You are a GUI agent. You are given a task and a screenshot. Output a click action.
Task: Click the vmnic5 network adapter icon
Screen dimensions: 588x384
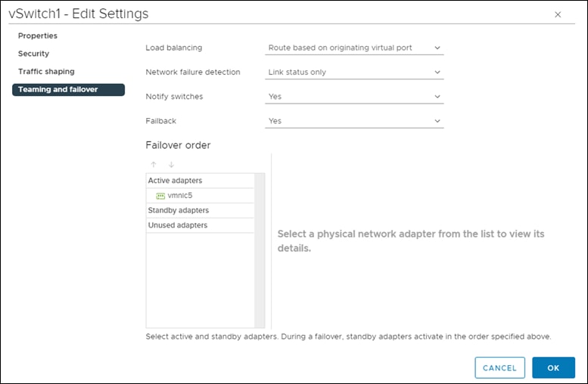pyautogui.click(x=160, y=196)
